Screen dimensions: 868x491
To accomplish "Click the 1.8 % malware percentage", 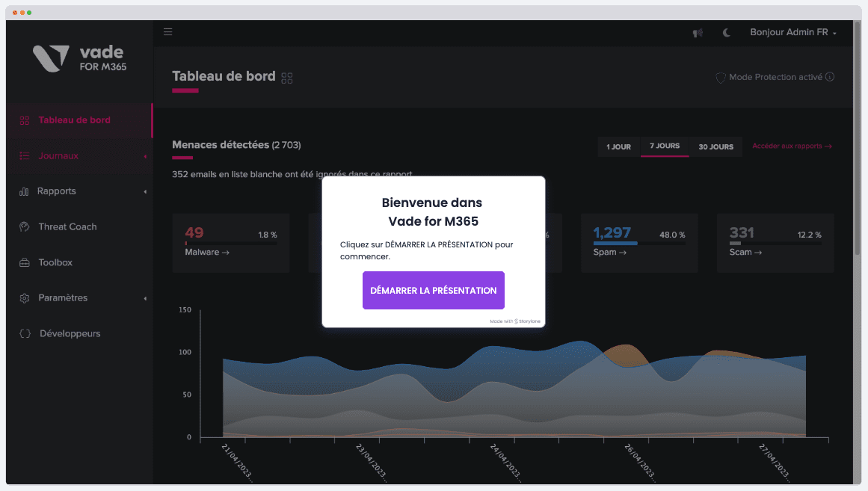I will coord(268,235).
